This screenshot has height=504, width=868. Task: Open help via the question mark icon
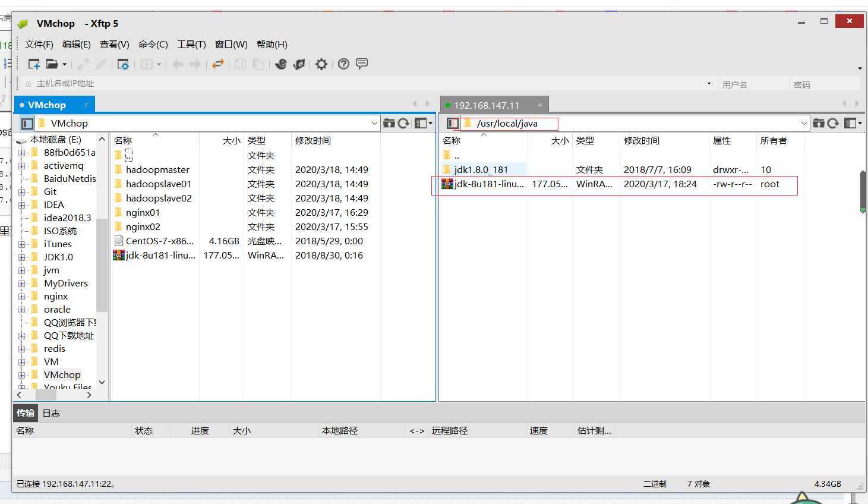click(343, 64)
